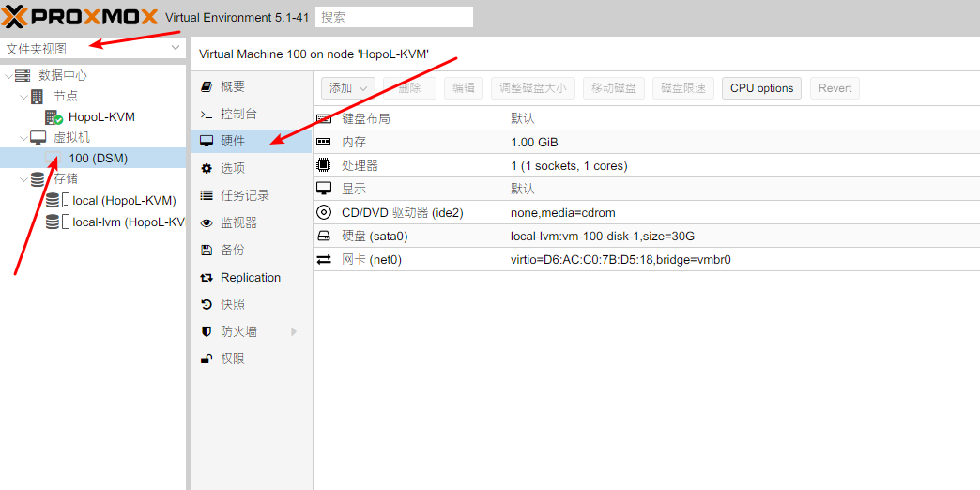This screenshot has width=980, height=490.
Task: Open the 快照 snapshots tab
Action: [252, 304]
